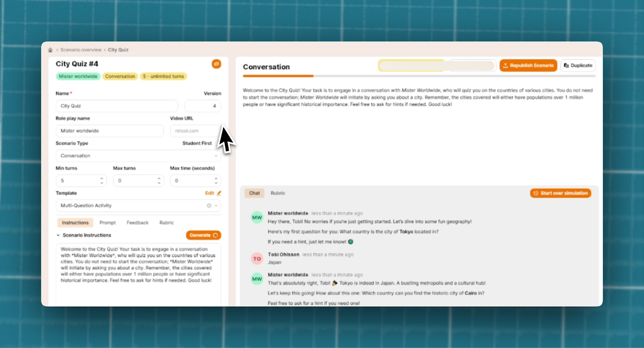
Task: Go to Scenario overview breadcrumb link
Action: 81,50
